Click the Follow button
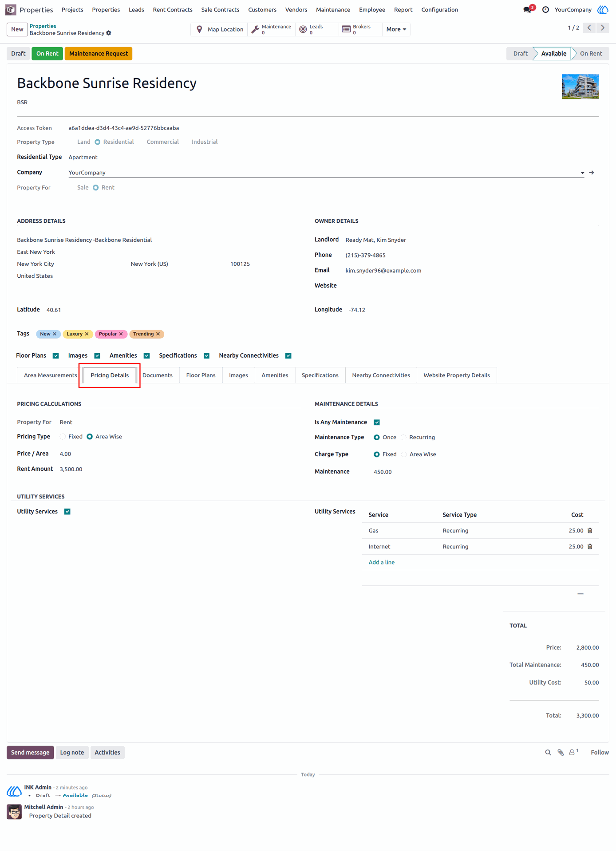The image size is (616, 852). point(600,753)
